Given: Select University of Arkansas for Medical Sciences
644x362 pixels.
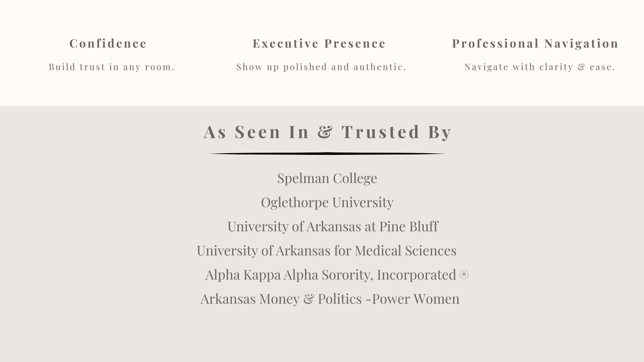Looking at the screenshot, I should [x=326, y=250].
